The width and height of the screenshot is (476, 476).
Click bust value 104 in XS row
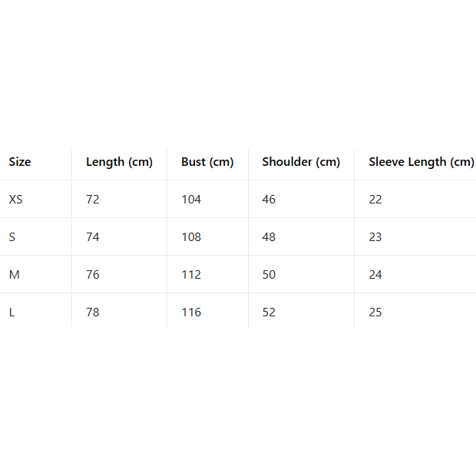click(191, 200)
